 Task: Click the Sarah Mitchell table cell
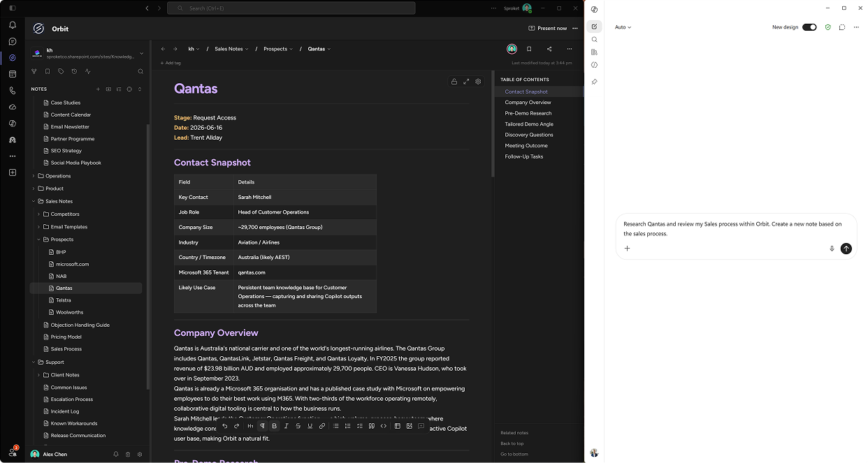305,197
